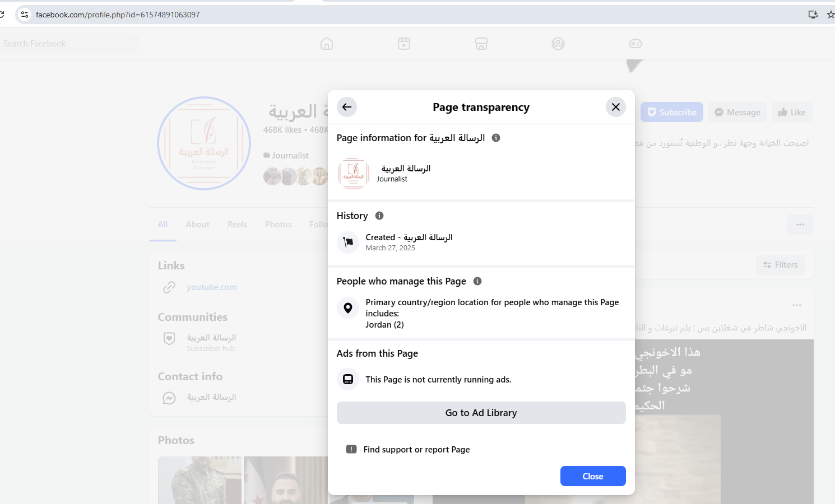Open the post options three-dots menu

[797, 305]
